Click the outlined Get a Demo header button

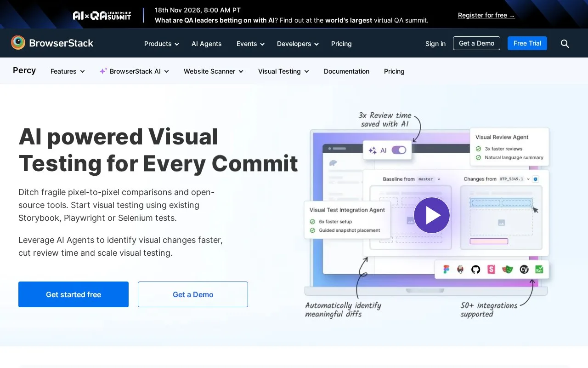pos(476,43)
